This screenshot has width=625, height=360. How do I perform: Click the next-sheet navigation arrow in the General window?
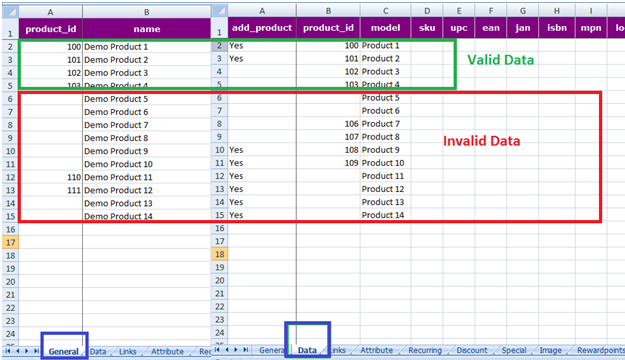tap(27, 351)
